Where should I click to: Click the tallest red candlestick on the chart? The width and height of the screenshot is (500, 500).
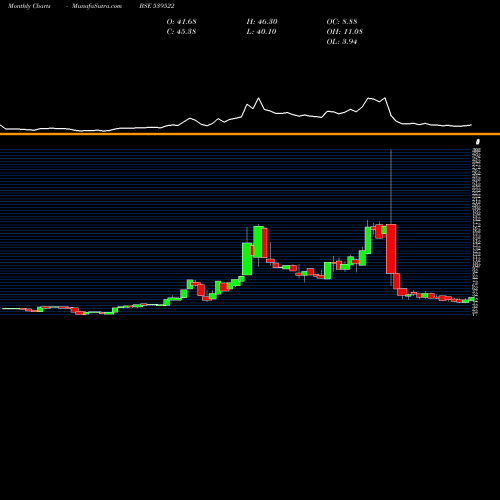[391, 249]
